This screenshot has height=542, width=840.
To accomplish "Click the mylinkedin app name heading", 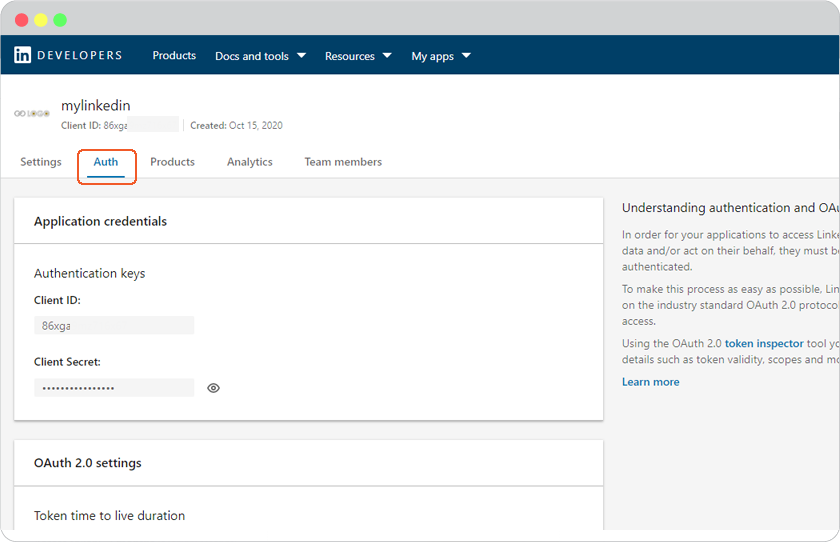I will 95,106.
